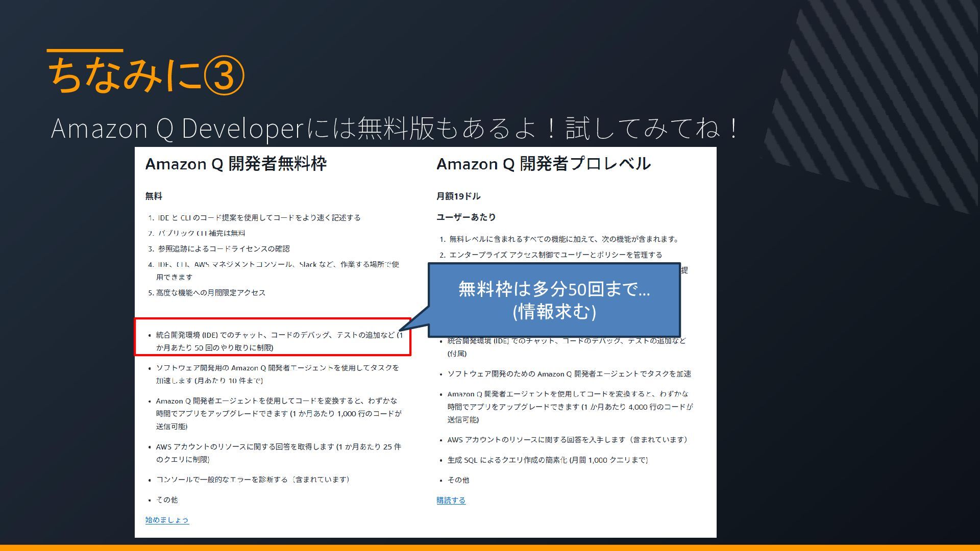Click the 月額19ドル price label
The image size is (980, 551).
[458, 196]
